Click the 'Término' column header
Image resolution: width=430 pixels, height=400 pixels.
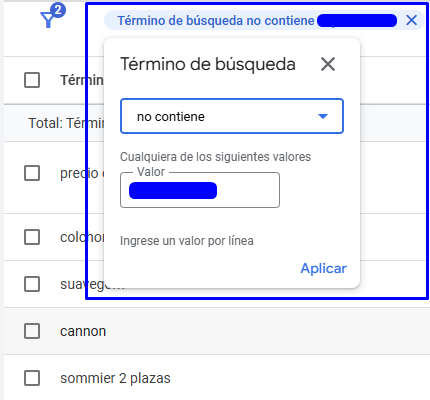[82, 80]
